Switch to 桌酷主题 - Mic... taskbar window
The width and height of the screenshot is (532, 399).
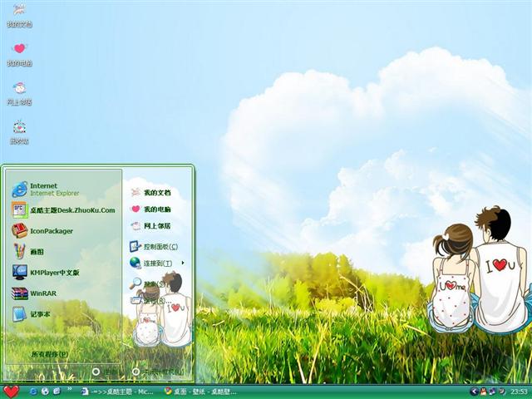pyautogui.click(x=118, y=392)
